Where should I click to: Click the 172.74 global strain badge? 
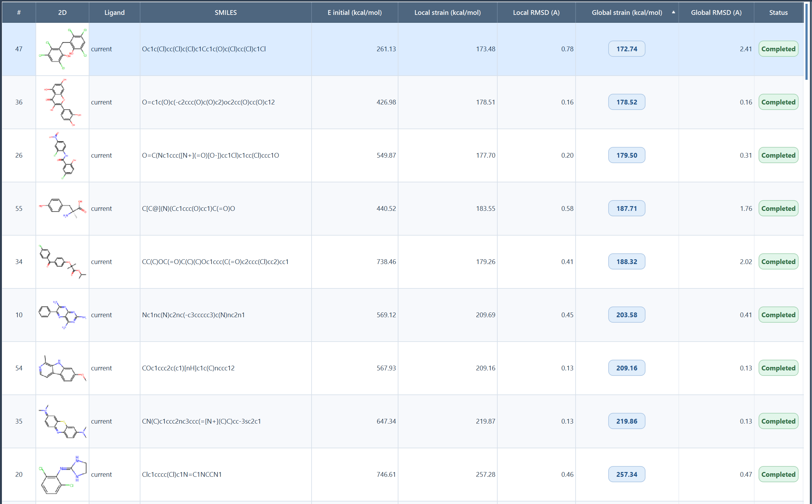click(626, 49)
